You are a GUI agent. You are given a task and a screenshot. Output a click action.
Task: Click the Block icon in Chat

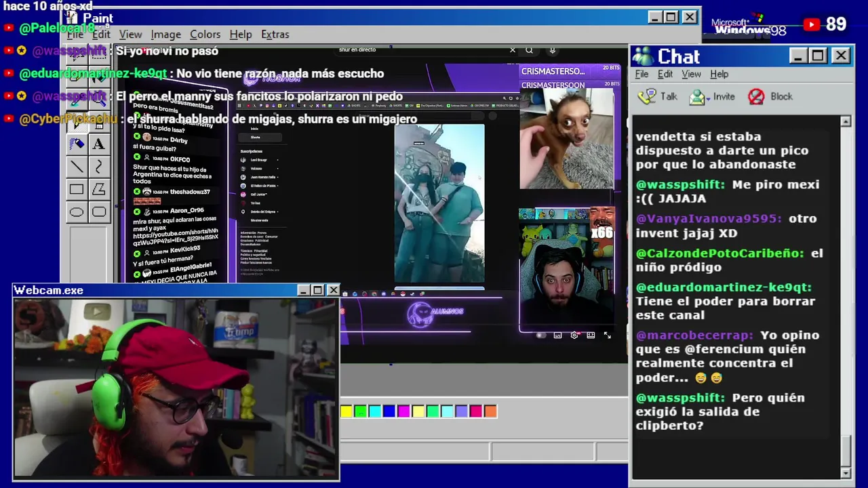756,97
